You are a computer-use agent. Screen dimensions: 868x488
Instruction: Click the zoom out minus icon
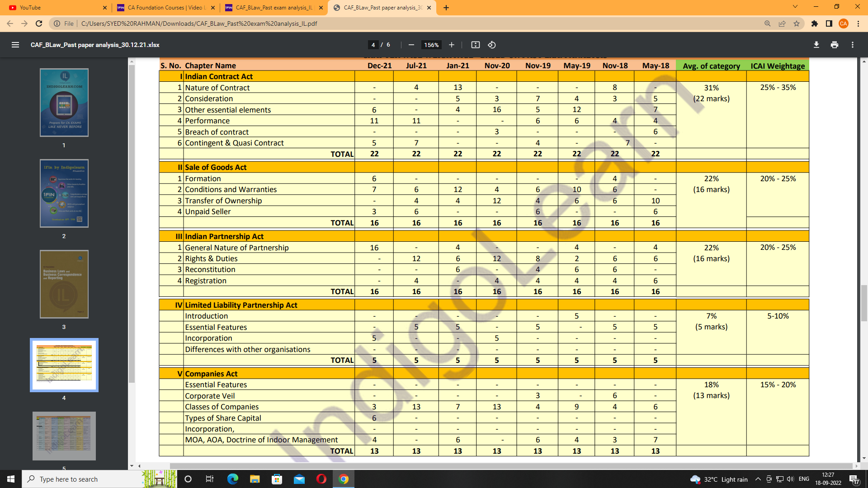pos(411,45)
